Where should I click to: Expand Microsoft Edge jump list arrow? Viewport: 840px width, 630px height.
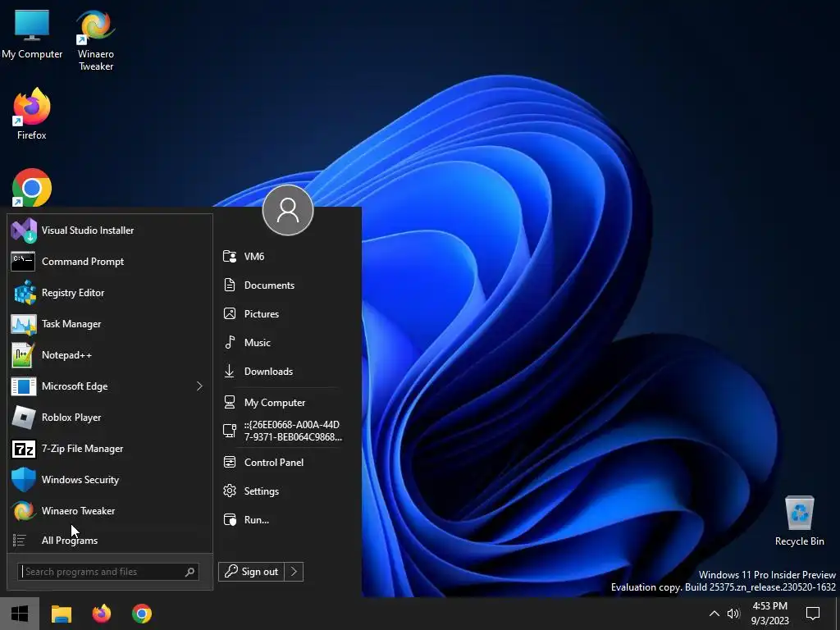(199, 386)
